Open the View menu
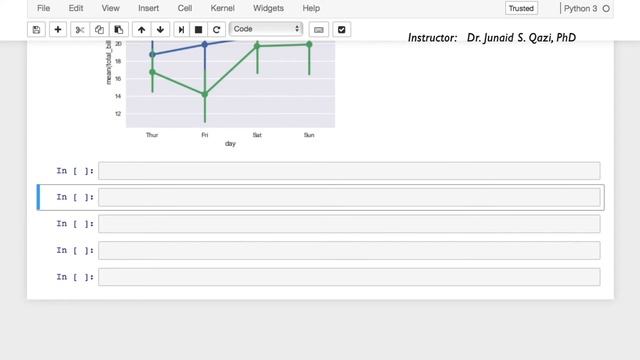Image resolution: width=640 pixels, height=360 pixels. point(110,8)
